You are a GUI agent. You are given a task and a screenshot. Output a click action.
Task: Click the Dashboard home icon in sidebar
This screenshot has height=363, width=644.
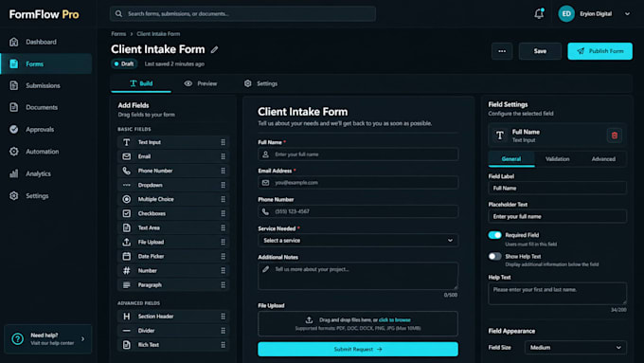click(x=14, y=42)
